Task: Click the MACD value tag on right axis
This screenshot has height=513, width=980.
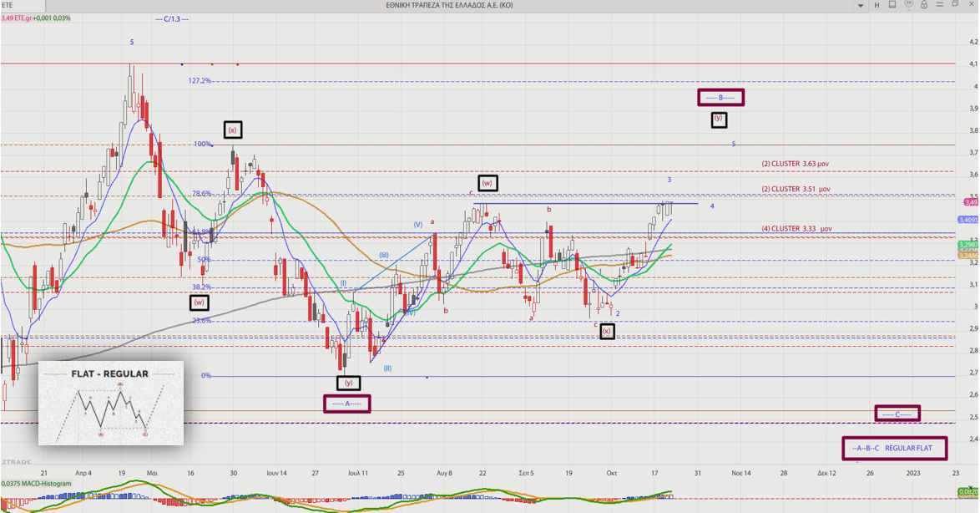Action: click(x=968, y=492)
